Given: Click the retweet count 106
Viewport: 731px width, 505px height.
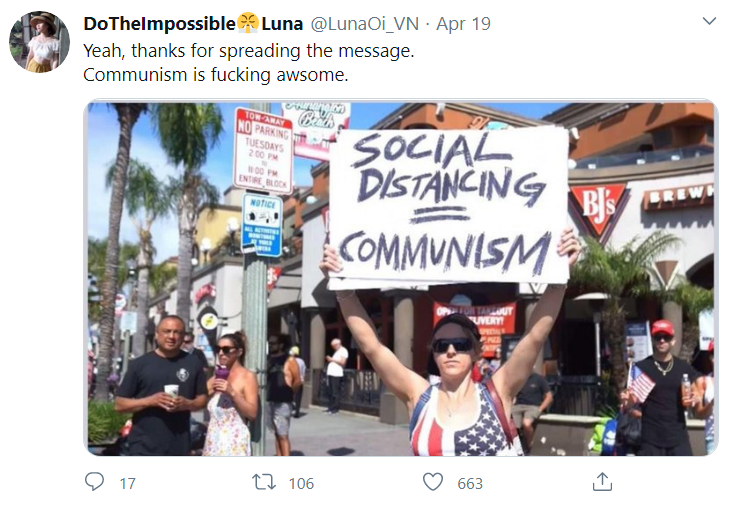Looking at the screenshot, I should [301, 484].
